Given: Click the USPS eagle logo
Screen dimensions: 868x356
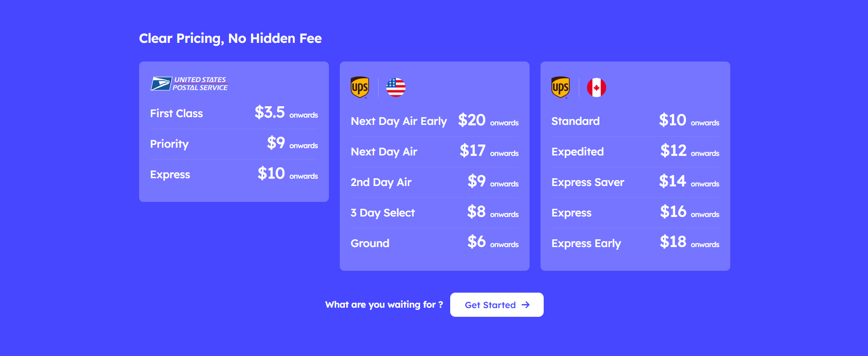Looking at the screenshot, I should coord(161,83).
